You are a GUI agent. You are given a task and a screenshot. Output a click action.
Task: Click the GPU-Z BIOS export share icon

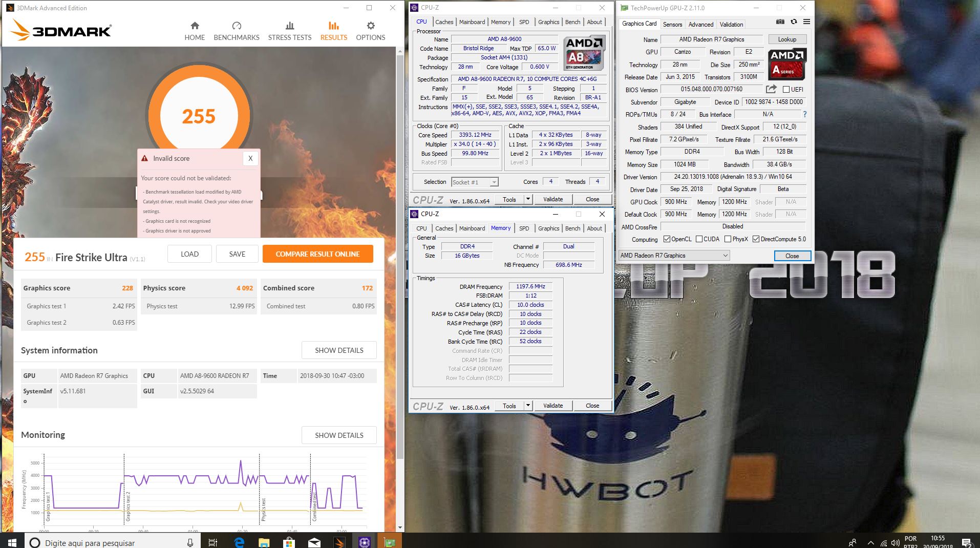(771, 89)
